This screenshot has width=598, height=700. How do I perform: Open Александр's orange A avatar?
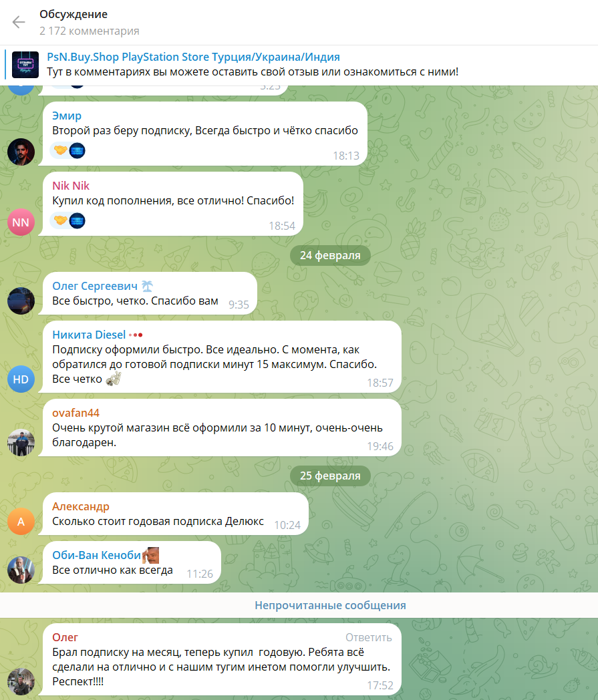click(x=21, y=521)
